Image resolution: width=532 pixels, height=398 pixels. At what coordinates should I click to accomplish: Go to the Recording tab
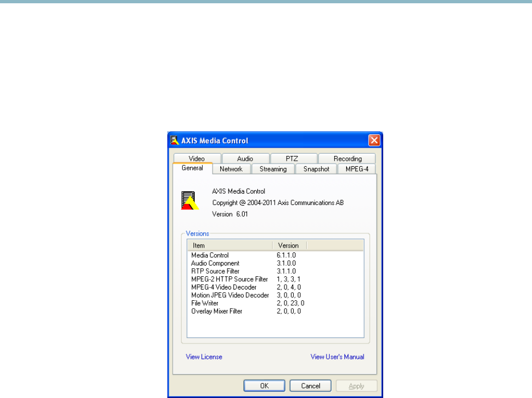[347, 159]
